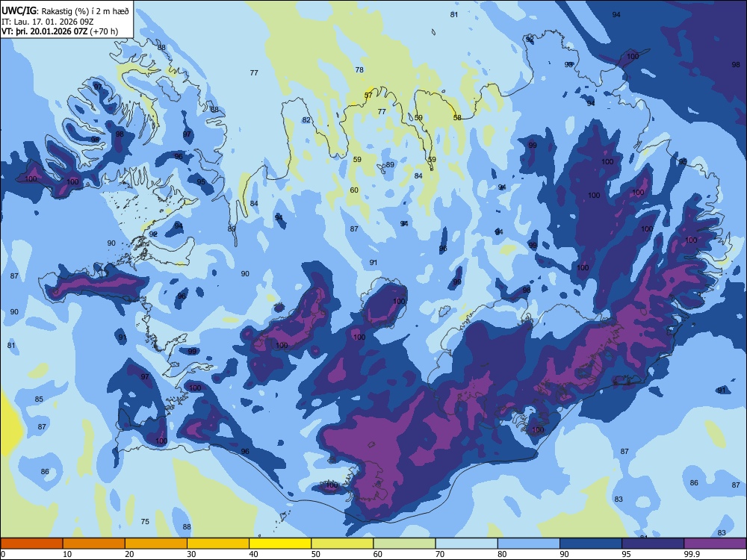Select the bright yellow 40–50 legend swatch
The height and width of the screenshot is (560, 747).
(x=280, y=544)
